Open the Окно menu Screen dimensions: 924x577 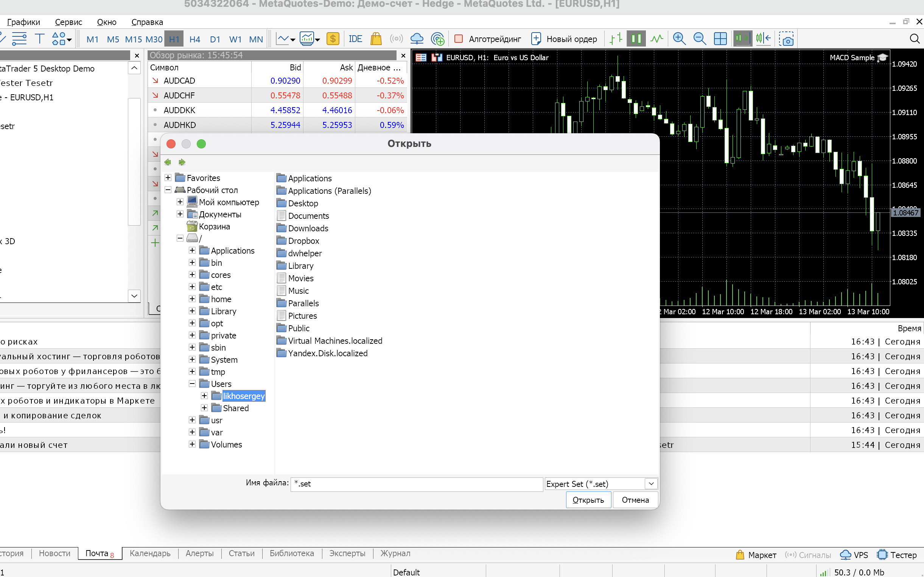107,22
